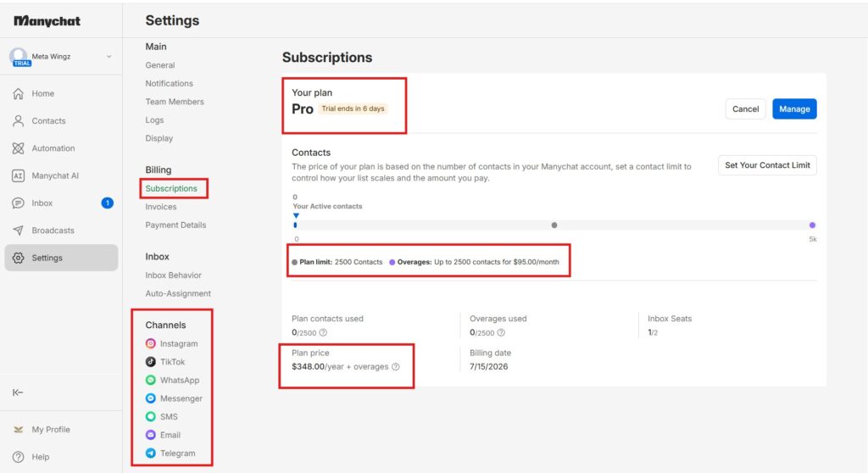Click the Messenger channel label

[x=181, y=398]
